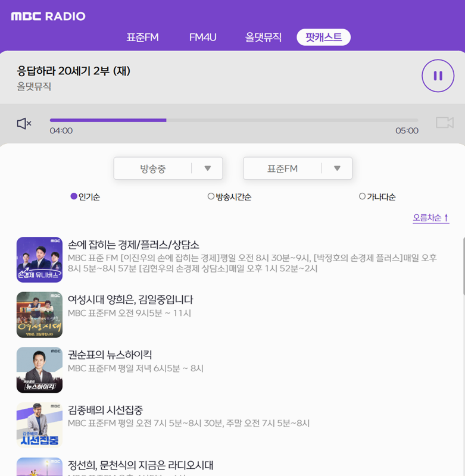Viewport: 465px width, 476px height.
Task: Open the 표준FM channel dropdown
Action: click(298, 168)
